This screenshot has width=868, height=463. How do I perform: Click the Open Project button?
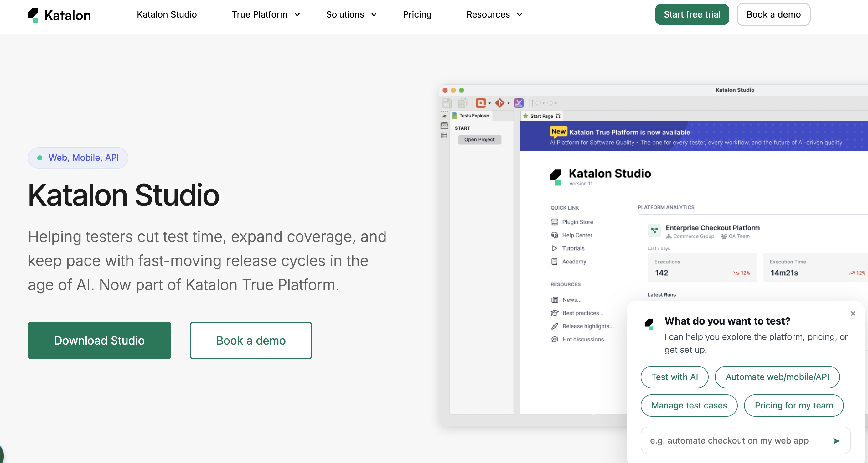click(x=479, y=140)
